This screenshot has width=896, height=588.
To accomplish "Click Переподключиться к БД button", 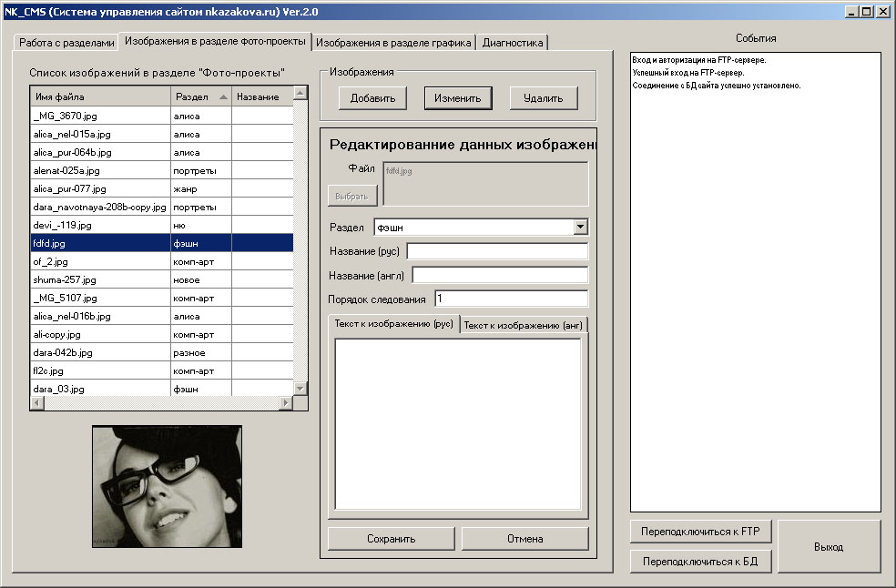I will (x=700, y=561).
